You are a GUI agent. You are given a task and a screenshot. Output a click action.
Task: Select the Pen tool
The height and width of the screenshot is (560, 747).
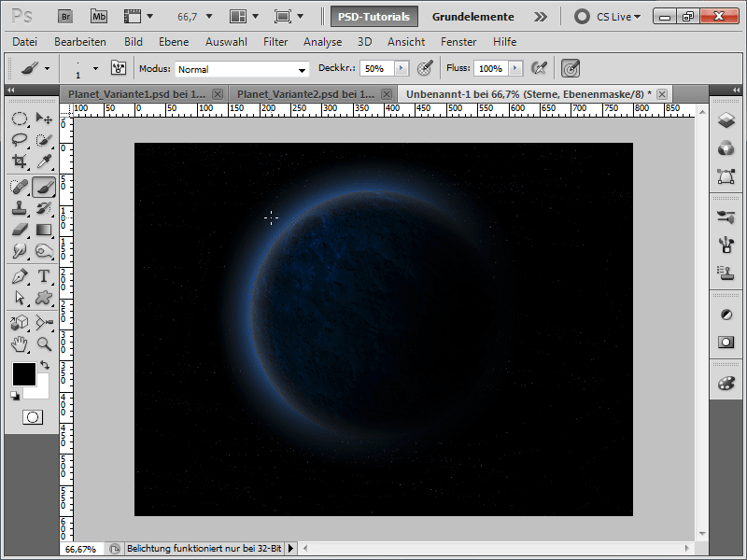(19, 276)
